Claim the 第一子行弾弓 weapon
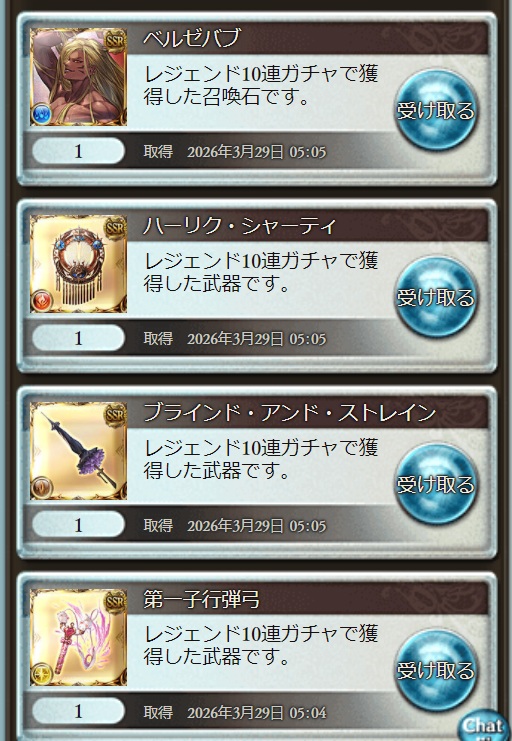512x741 pixels. [x=435, y=670]
